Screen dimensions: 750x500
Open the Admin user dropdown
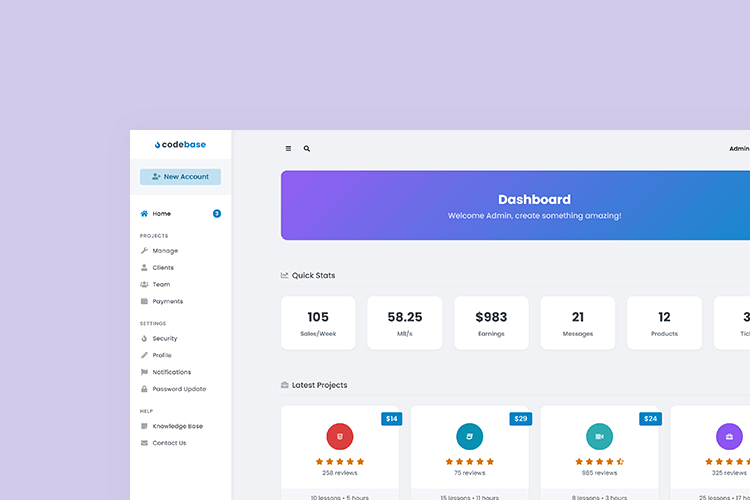[738, 148]
